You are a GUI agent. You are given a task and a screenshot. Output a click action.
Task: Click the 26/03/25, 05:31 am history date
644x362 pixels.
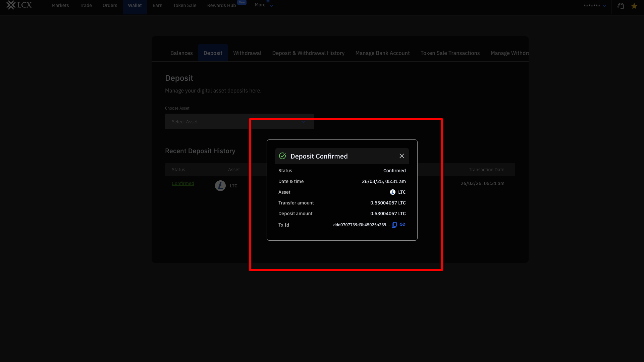click(482, 183)
